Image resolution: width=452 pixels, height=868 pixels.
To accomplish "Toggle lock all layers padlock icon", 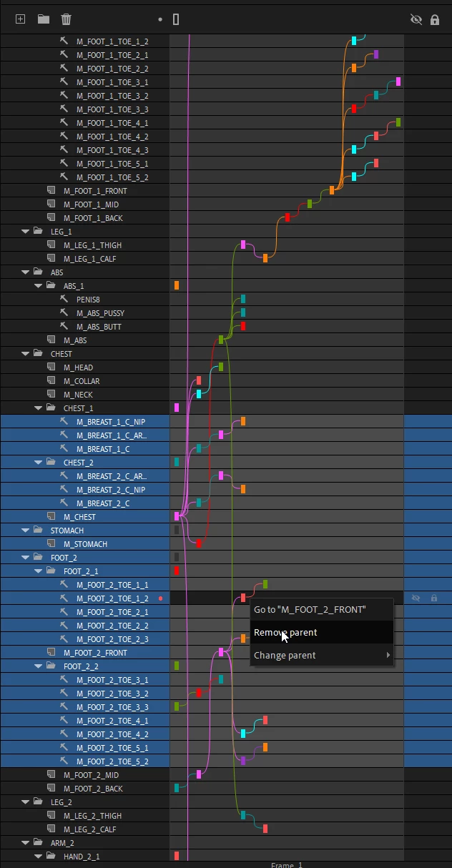I will tap(435, 19).
